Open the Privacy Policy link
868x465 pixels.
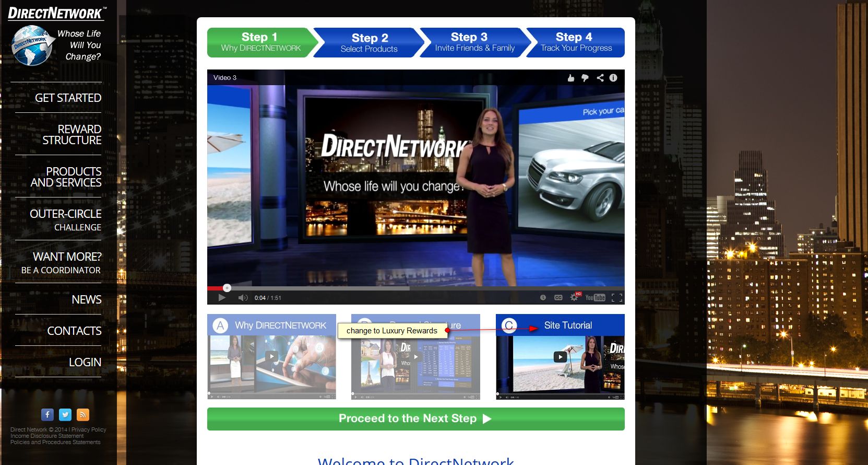pos(89,429)
